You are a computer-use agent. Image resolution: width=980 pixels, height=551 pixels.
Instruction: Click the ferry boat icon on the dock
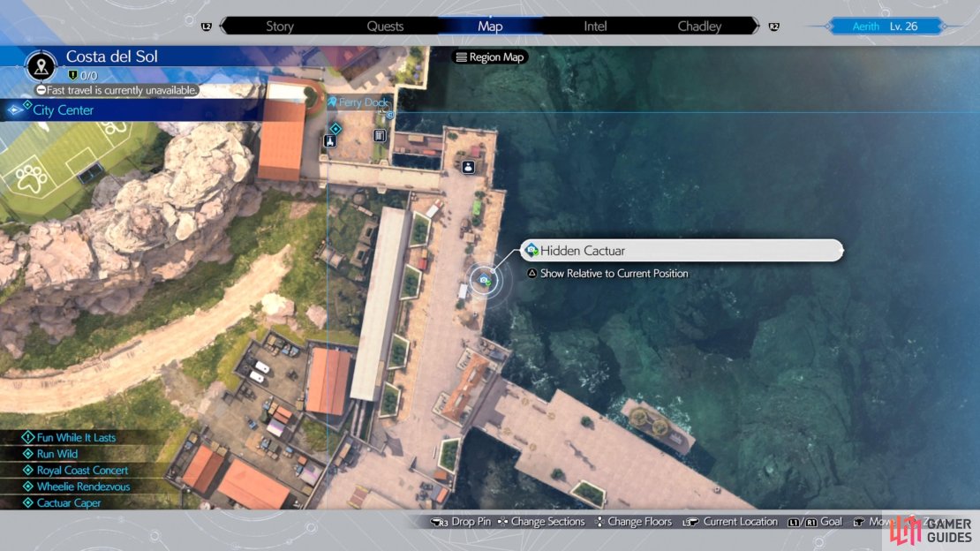330,140
